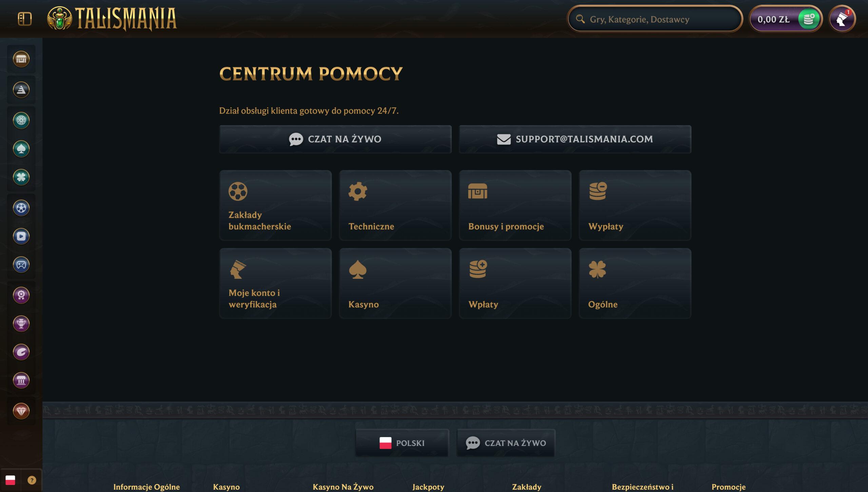The image size is (868, 492).
Task: Select the spade casino sidebar icon
Action: click(21, 149)
